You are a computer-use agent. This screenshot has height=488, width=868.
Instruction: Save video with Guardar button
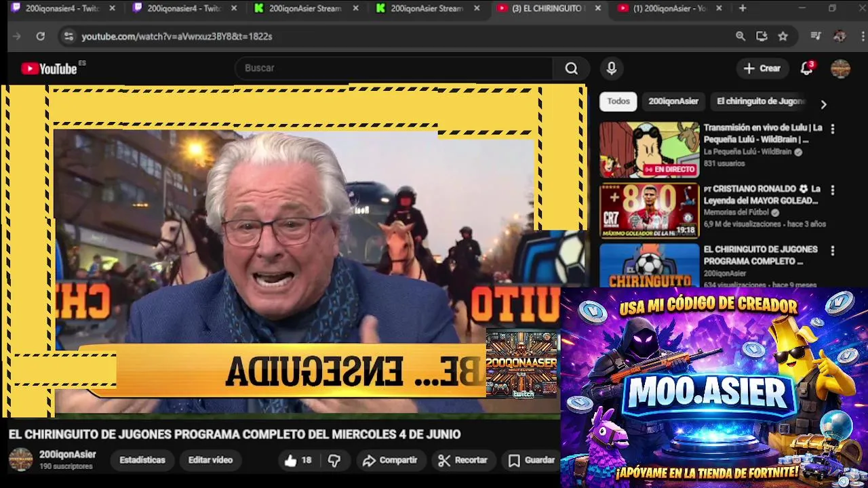[x=532, y=460]
